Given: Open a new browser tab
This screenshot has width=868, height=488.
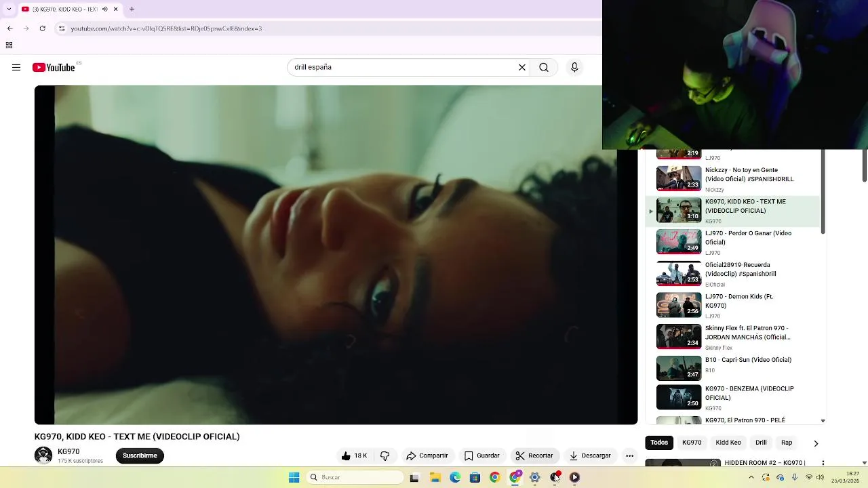Looking at the screenshot, I should click(x=132, y=9).
